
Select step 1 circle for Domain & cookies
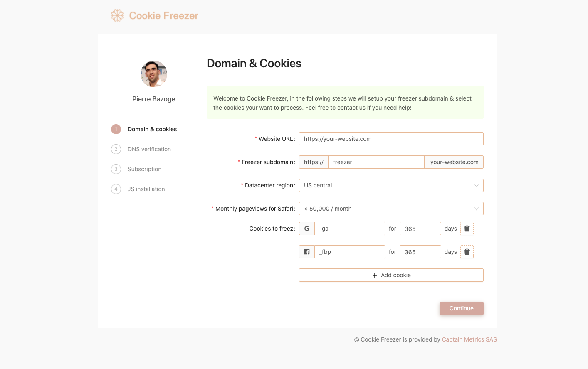[x=116, y=129]
